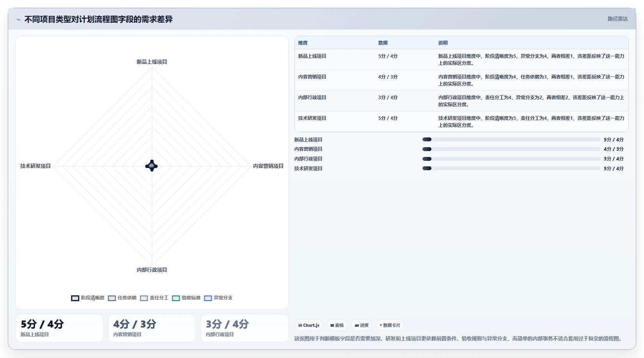Click the 维度 column header

tap(303, 43)
